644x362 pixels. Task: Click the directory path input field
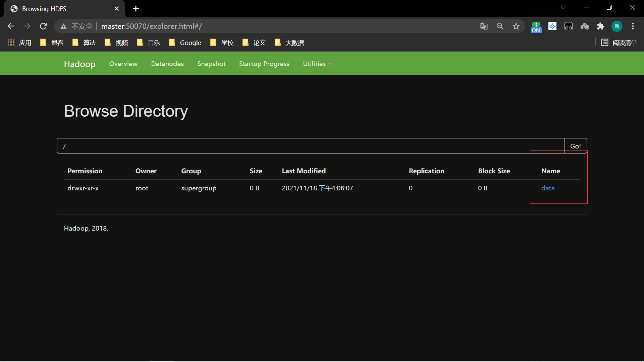tap(311, 146)
